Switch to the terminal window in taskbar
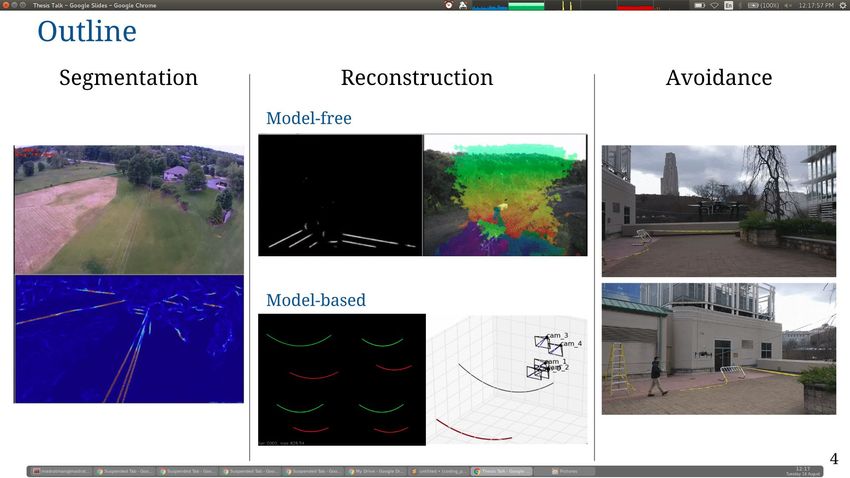850x478 pixels. point(61,471)
